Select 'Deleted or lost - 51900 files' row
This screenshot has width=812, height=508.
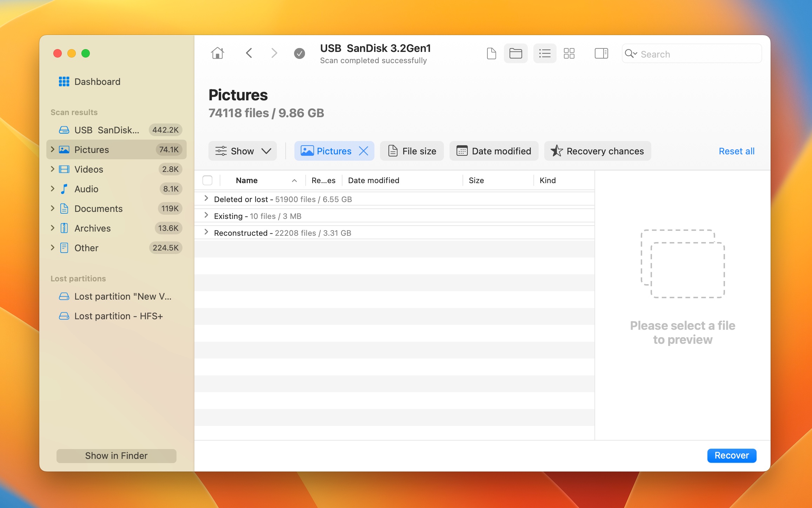pos(394,199)
